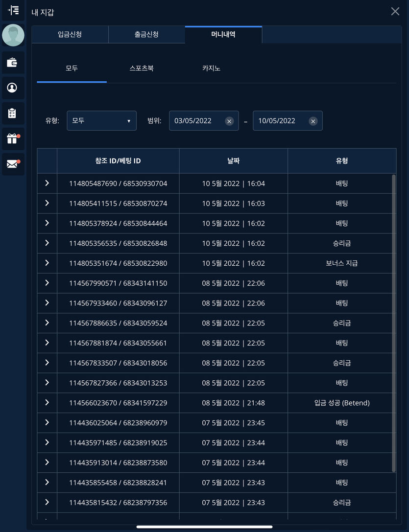Click date 08 5월 2022 | 21:48

[x=233, y=403]
